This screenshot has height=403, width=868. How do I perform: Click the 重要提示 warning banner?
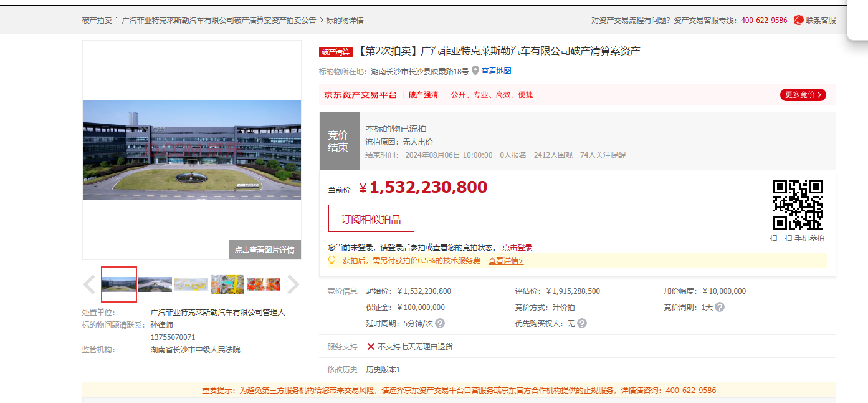[459, 391]
